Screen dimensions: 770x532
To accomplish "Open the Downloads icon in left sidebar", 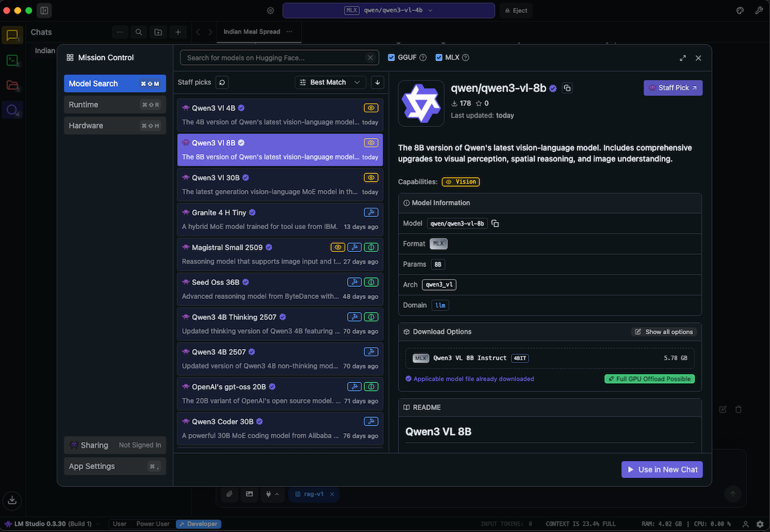I will tap(12, 500).
